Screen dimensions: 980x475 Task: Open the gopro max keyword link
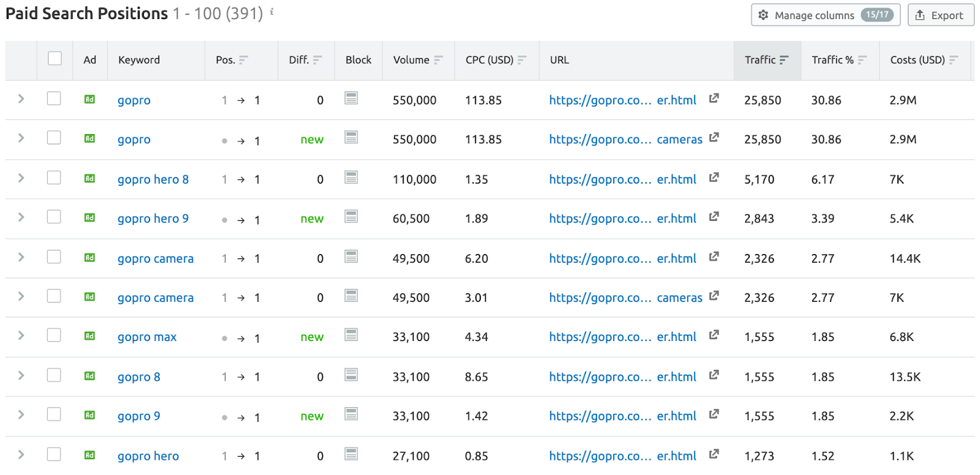click(147, 337)
